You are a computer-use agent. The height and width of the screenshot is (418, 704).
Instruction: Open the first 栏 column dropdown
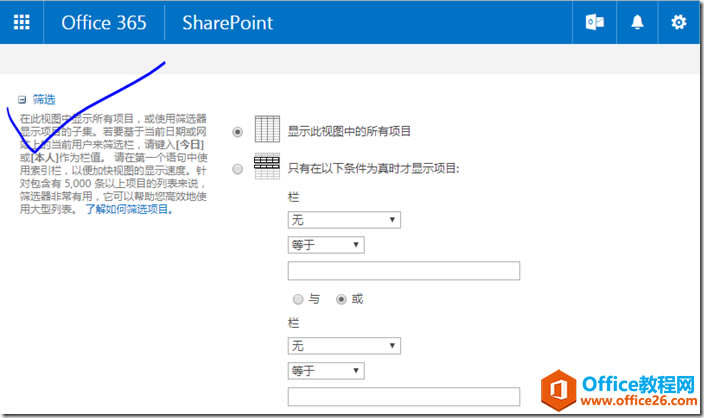click(x=344, y=220)
